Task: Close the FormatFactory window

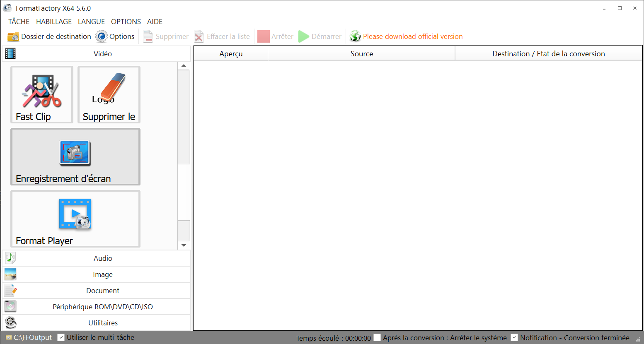Action: [634, 8]
